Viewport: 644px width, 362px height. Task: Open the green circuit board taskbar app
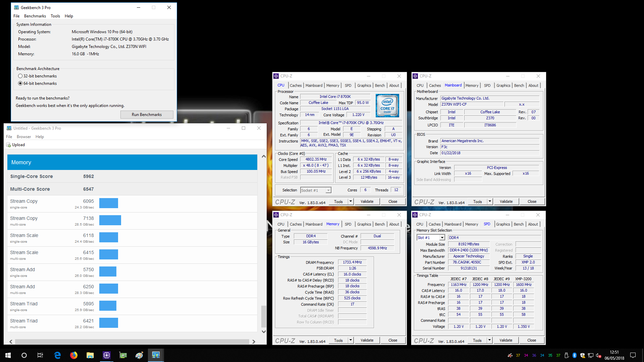[123, 355]
